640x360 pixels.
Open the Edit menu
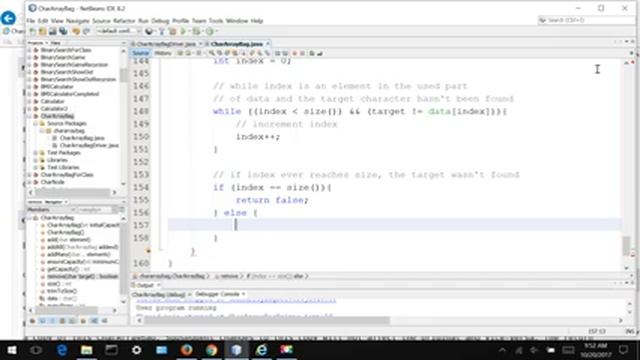tap(43, 21)
